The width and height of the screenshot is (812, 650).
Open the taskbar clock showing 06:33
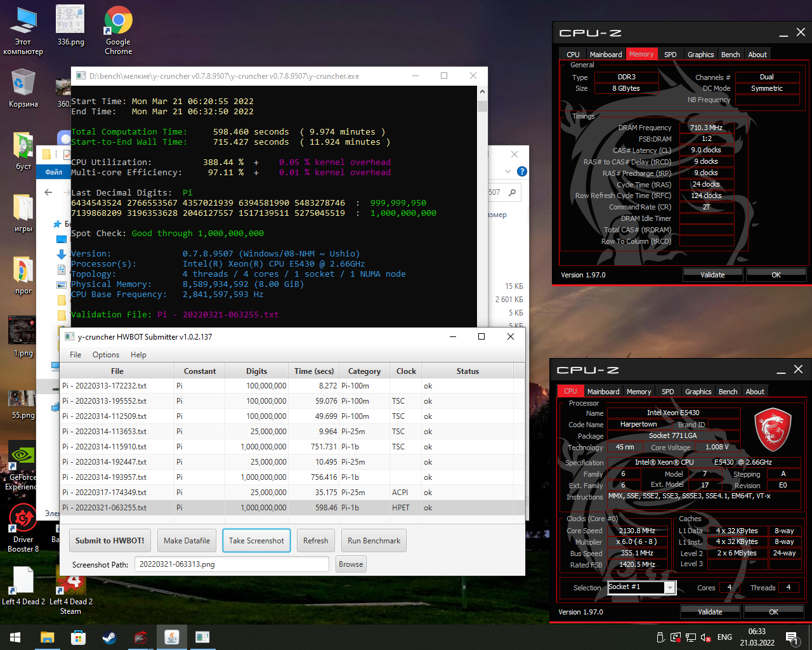click(757, 637)
